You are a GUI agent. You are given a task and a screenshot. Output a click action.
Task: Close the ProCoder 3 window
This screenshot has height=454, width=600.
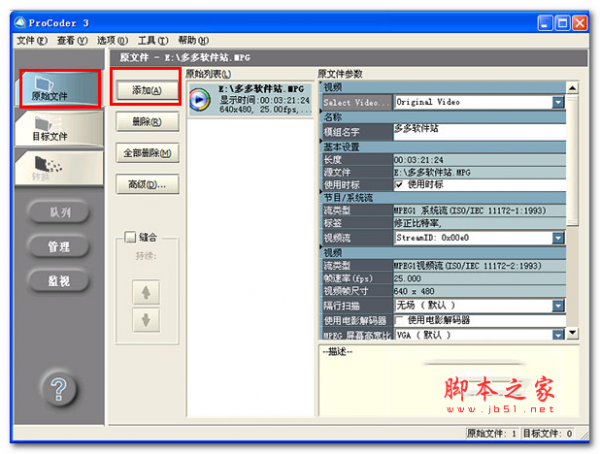(x=580, y=23)
